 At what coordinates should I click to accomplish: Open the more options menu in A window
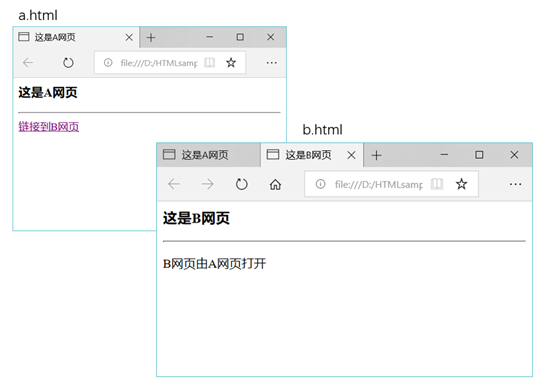pos(271,63)
